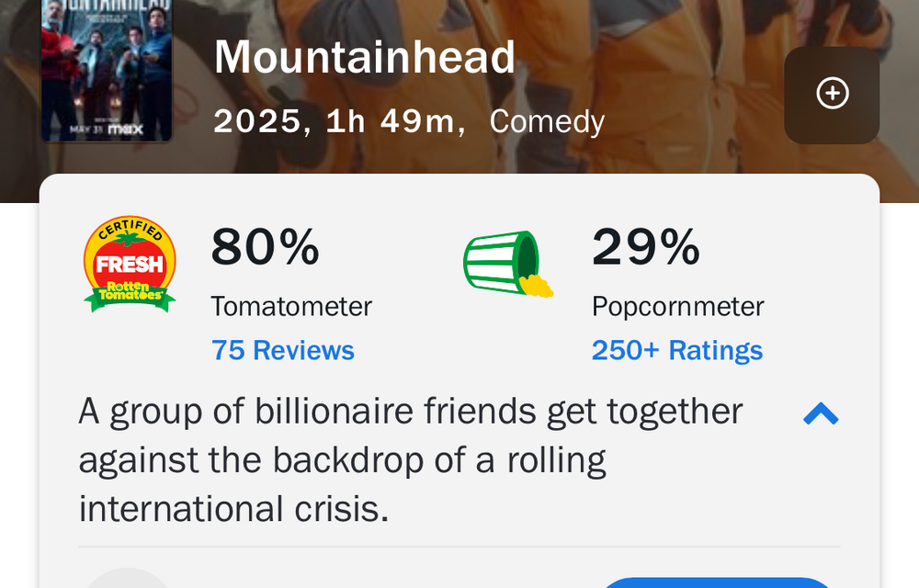Click the Comedy genre label
Screen dimensions: 919x588
click(x=547, y=121)
